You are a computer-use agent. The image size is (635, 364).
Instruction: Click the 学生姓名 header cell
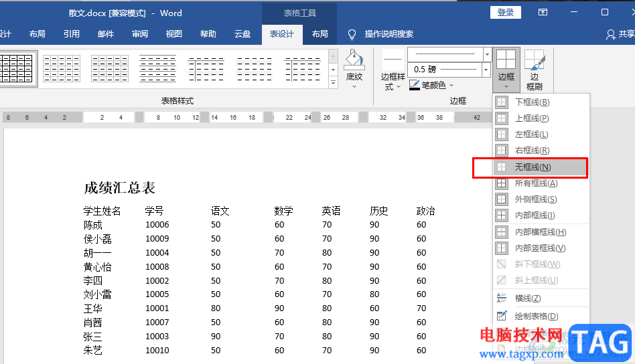tap(102, 211)
